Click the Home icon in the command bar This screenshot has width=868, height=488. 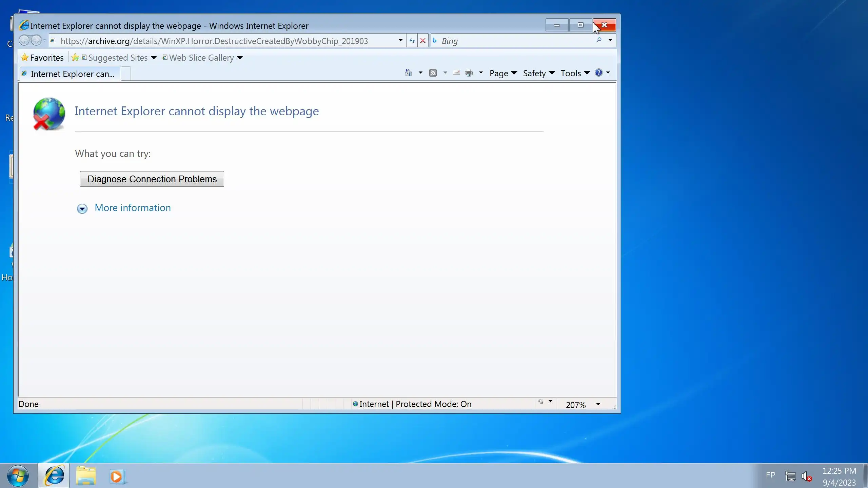[409, 73]
